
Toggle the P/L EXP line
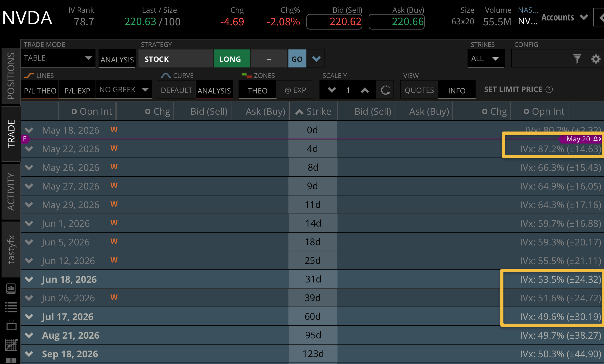click(x=77, y=90)
